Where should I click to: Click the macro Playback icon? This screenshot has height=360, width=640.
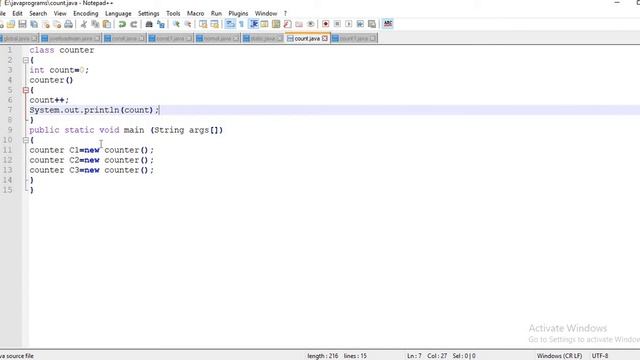click(x=349, y=24)
